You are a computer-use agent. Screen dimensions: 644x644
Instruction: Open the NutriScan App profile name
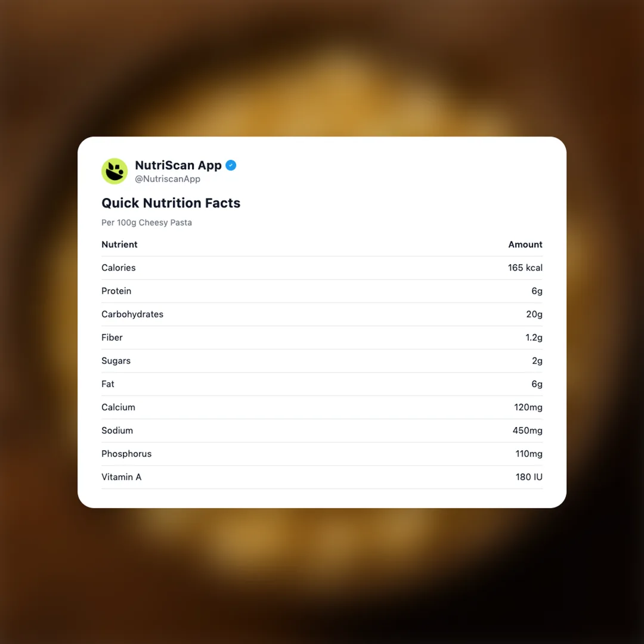pyautogui.click(x=178, y=165)
